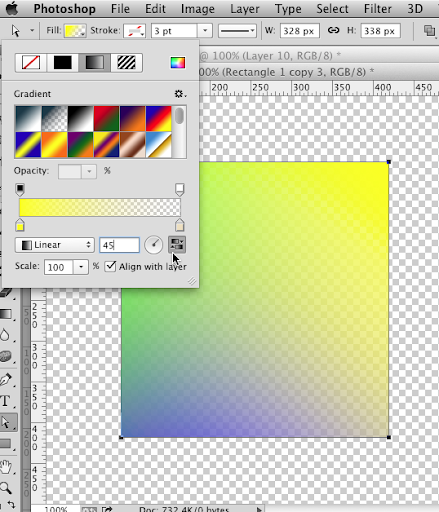
Task: Open the gradient panel gear menu
Action: point(180,94)
